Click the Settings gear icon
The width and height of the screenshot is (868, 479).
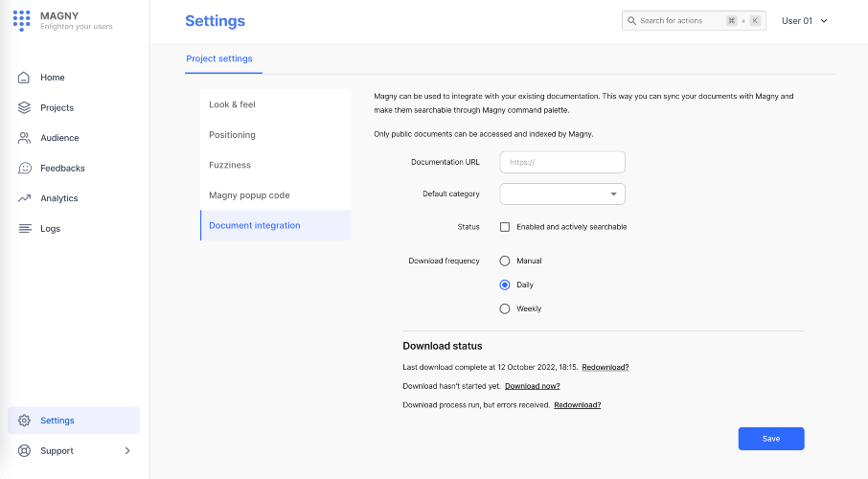click(24, 421)
